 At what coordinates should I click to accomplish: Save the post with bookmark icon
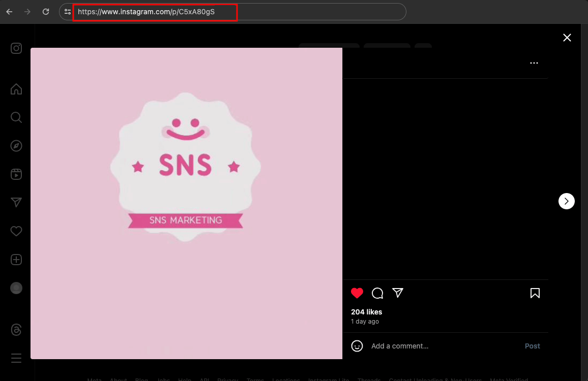coord(535,293)
